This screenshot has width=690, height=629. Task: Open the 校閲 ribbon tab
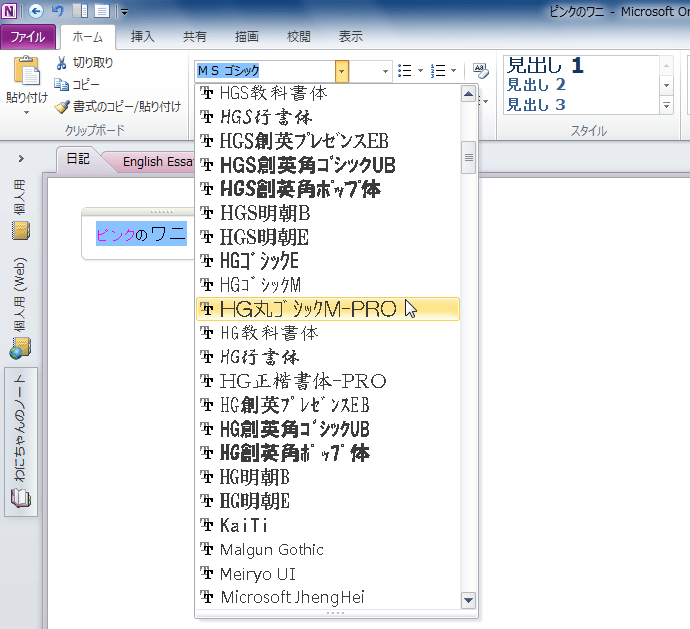click(298, 37)
